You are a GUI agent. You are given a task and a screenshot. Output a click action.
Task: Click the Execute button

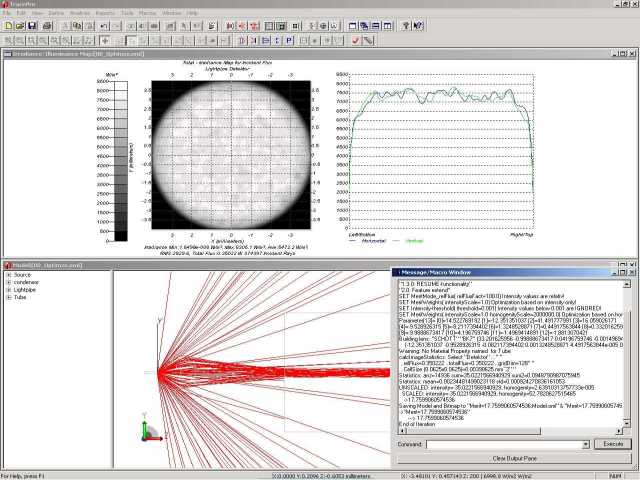613,444
